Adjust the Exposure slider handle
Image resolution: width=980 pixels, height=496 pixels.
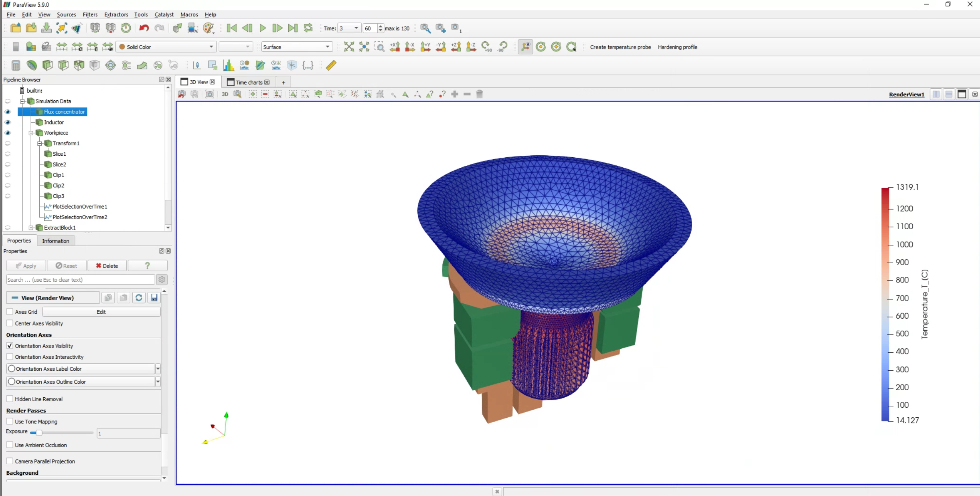38,433
